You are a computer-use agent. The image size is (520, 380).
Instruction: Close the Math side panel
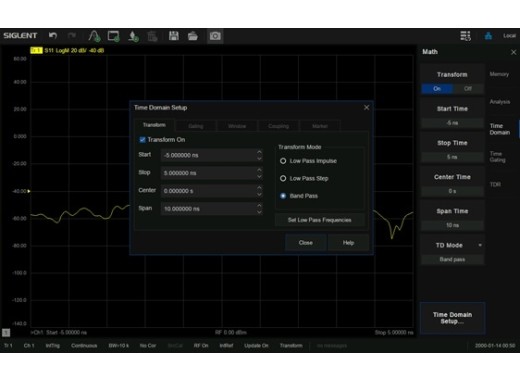click(513, 52)
